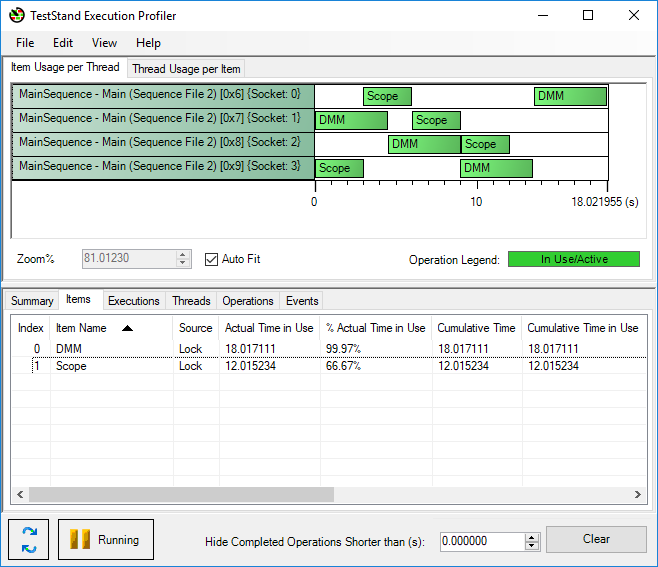Switch to the Executions tab
The height and width of the screenshot is (567, 658).
[133, 301]
